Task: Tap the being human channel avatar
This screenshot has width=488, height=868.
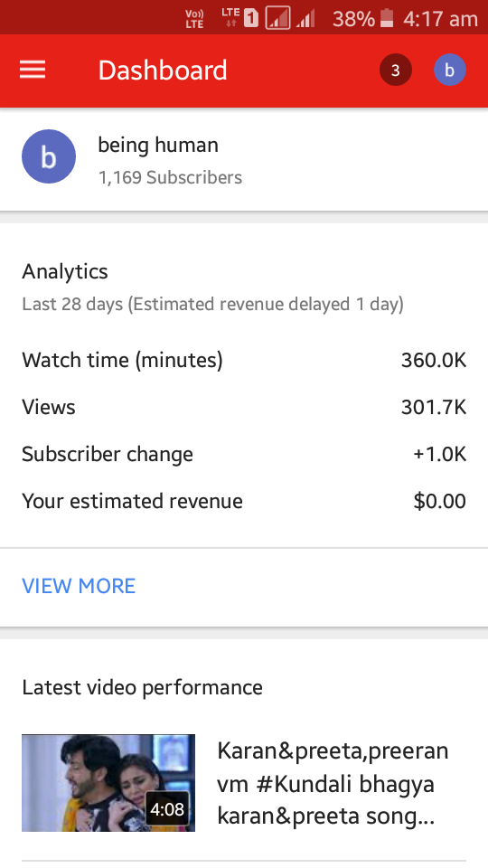Action: pos(49,156)
